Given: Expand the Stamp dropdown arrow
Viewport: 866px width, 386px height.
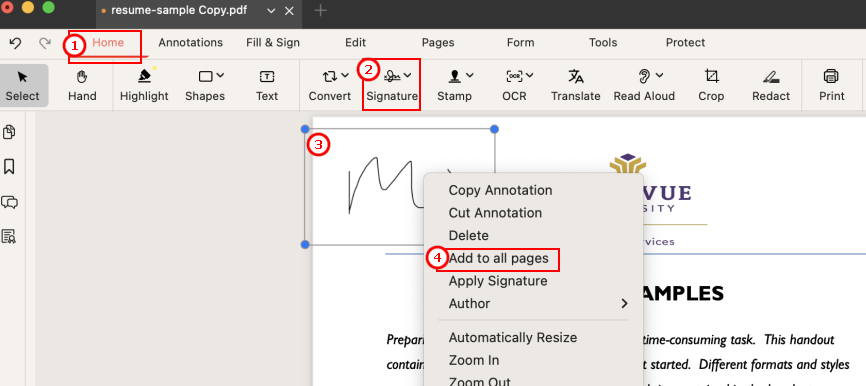Looking at the screenshot, I should point(470,76).
